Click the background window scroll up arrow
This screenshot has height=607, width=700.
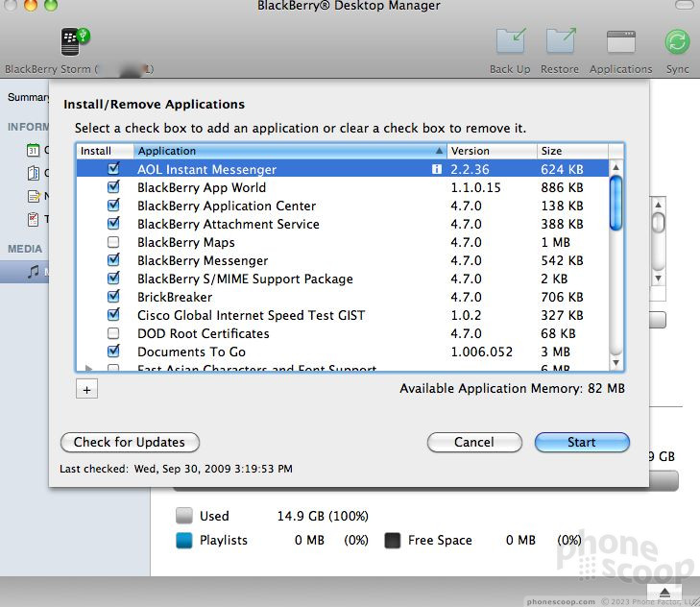click(658, 205)
